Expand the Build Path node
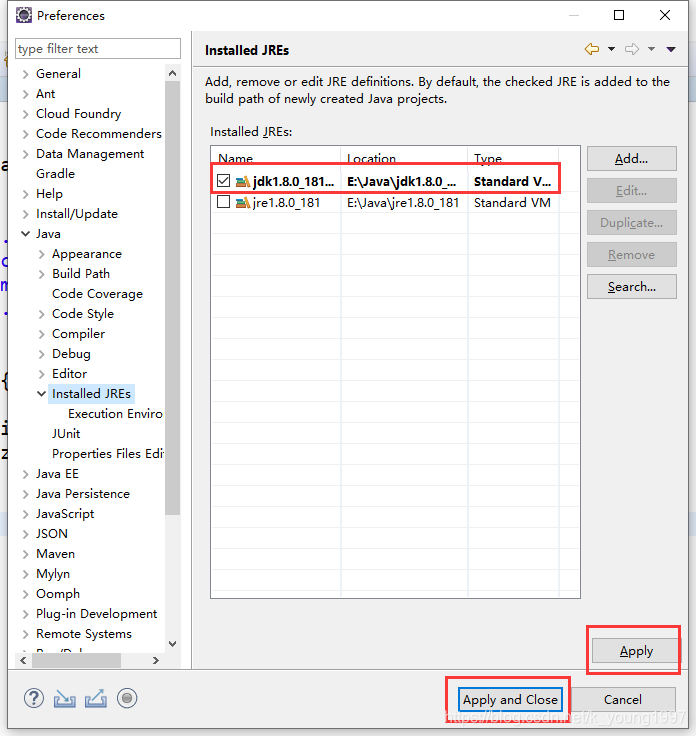 click(x=41, y=274)
